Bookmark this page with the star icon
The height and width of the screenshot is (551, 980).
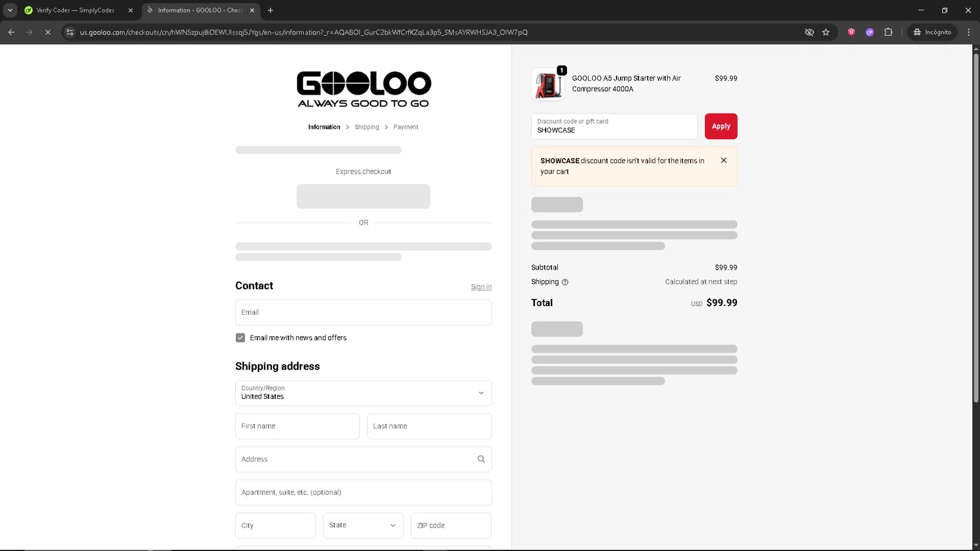click(826, 32)
